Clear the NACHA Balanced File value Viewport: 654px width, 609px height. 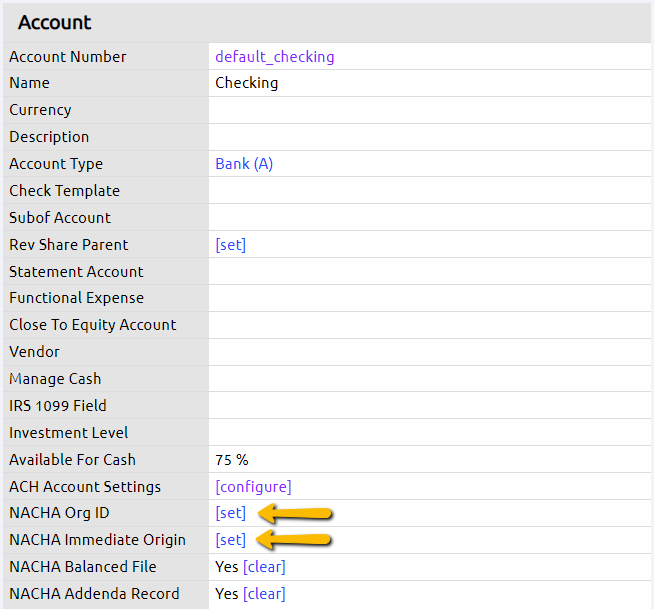(x=264, y=567)
